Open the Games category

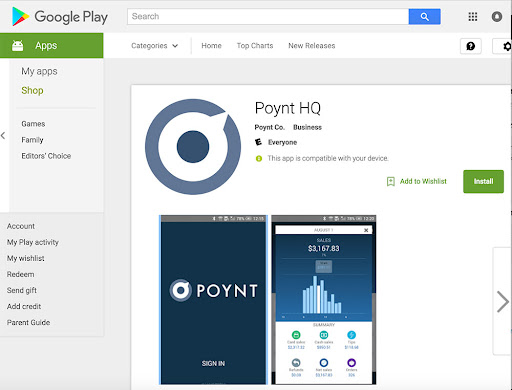point(33,124)
